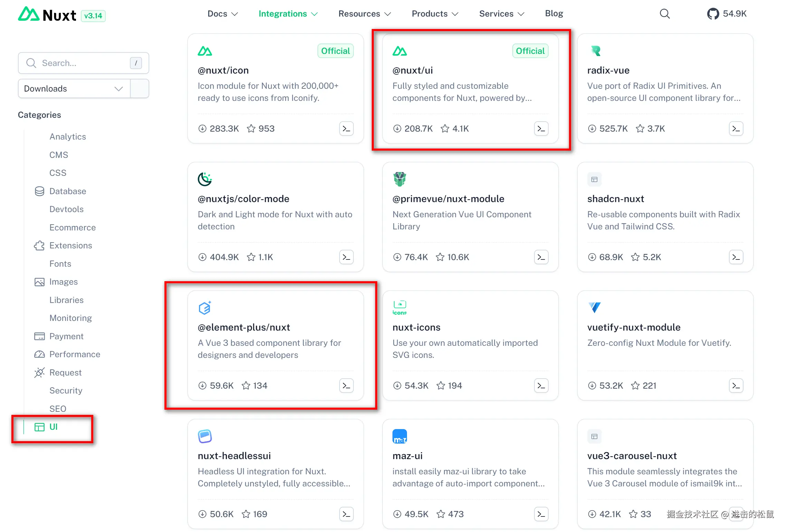Image resolution: width=787 pixels, height=532 pixels.
Task: Click the search magnifier icon in header
Action: (664, 14)
